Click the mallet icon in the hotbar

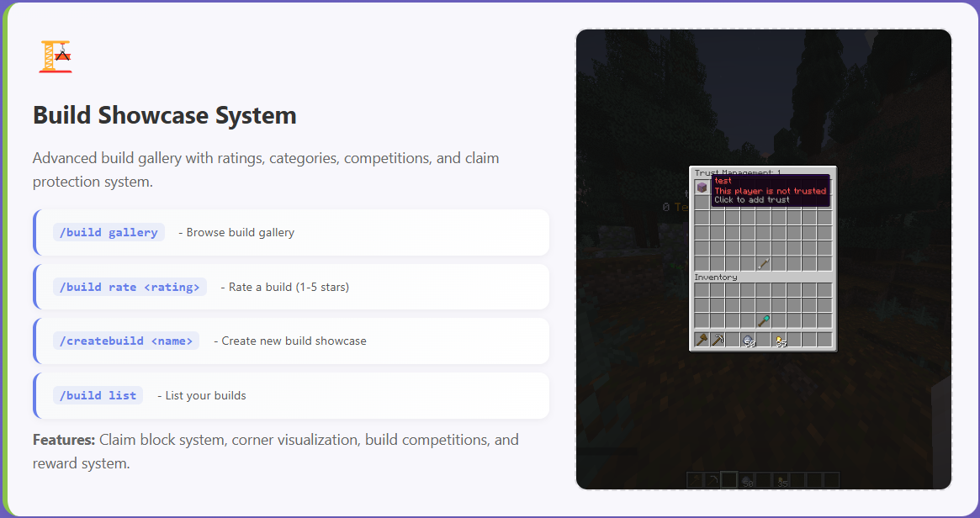point(695,479)
